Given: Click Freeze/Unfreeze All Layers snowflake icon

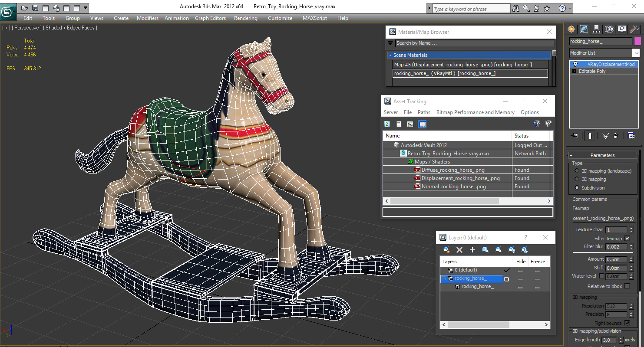Looking at the screenshot, I should (x=525, y=250).
